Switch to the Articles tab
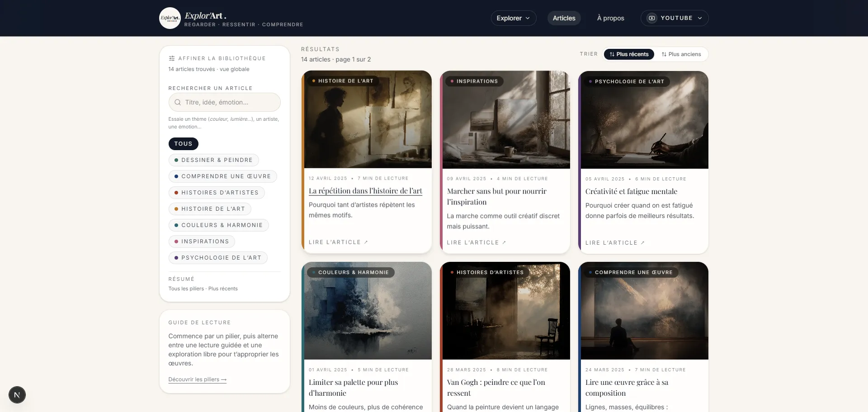The image size is (868, 412). (x=564, y=18)
